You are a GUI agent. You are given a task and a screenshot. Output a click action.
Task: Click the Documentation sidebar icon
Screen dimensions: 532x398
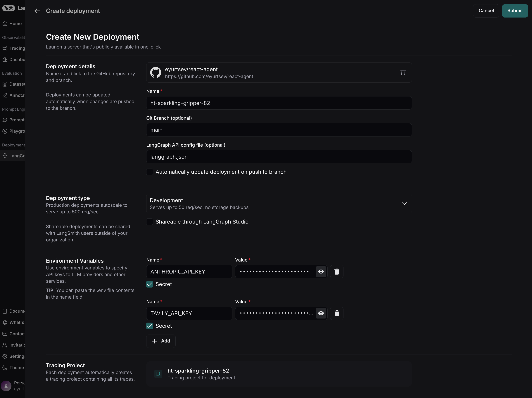pyautogui.click(x=5, y=311)
